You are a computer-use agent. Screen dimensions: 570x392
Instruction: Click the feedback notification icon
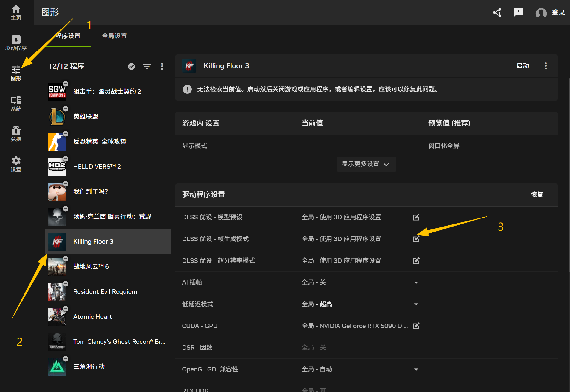pos(518,12)
